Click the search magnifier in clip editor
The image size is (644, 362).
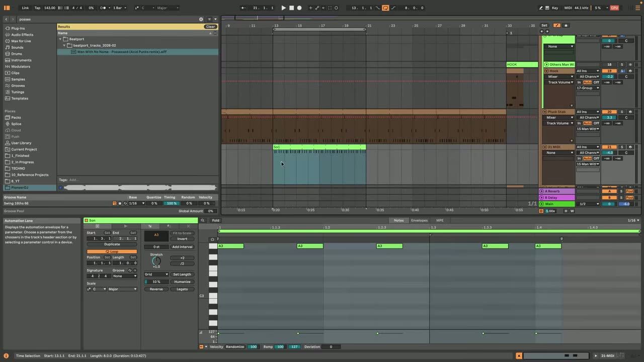point(203,220)
